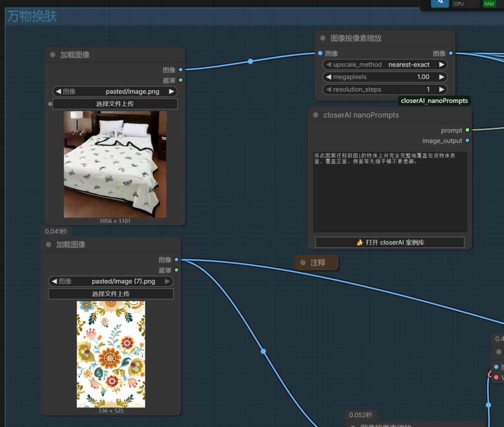Increase megapixels value

441,77
